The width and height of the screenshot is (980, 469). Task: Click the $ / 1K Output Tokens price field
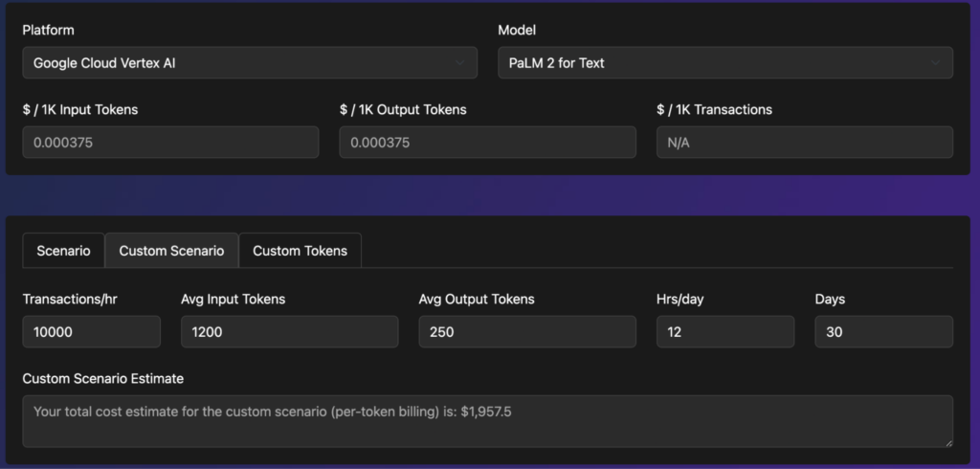[x=487, y=142]
